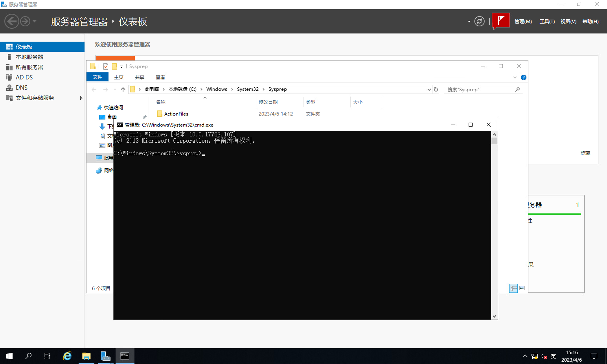Open the address bar history dropdown

(429, 90)
